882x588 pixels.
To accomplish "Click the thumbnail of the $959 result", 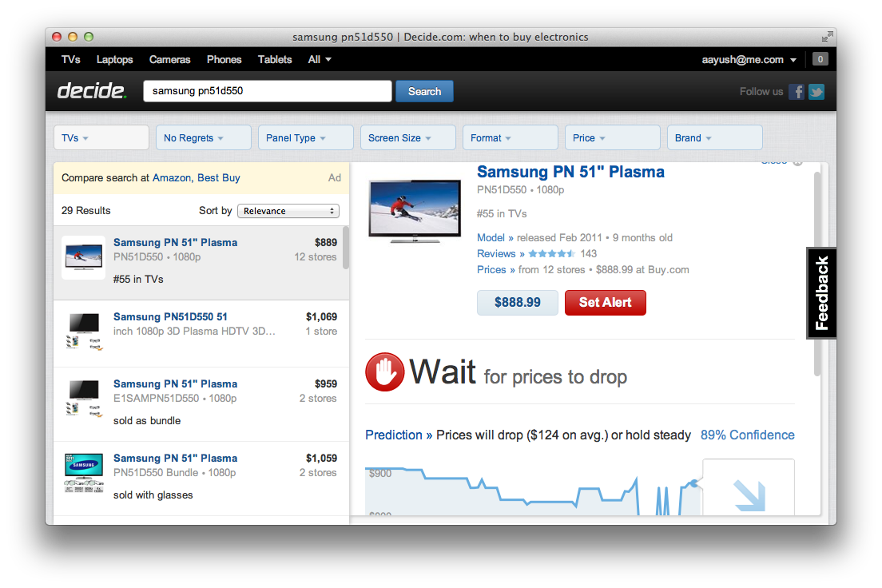I will click(84, 399).
